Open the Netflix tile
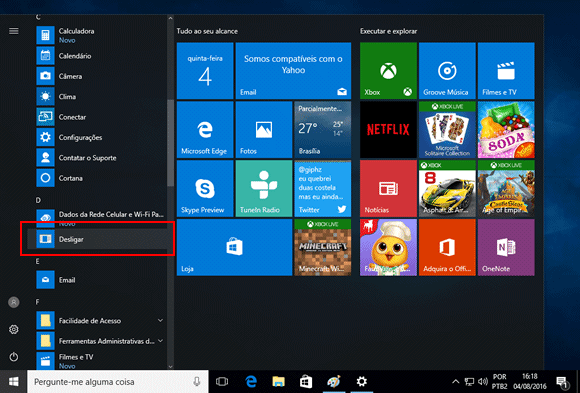The height and width of the screenshot is (393, 580). 388,130
